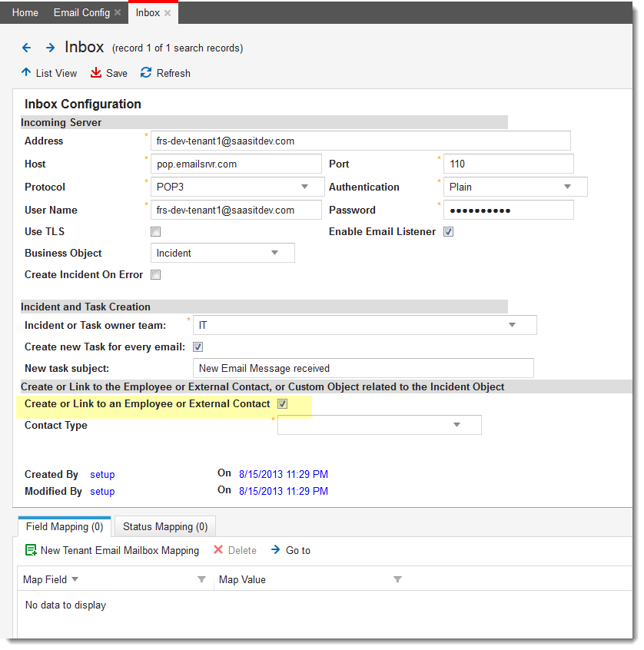Click the Map Field column header text
Image resolution: width=644 pixels, height=650 pixels.
[45, 579]
